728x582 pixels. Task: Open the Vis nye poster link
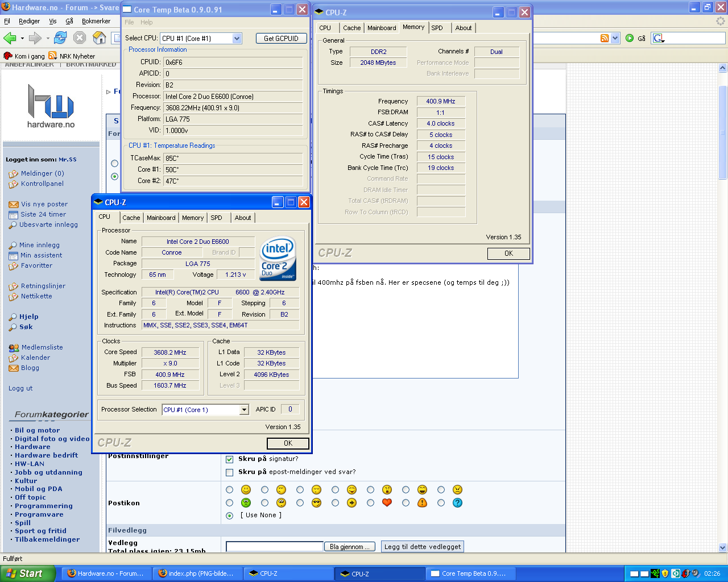point(44,204)
